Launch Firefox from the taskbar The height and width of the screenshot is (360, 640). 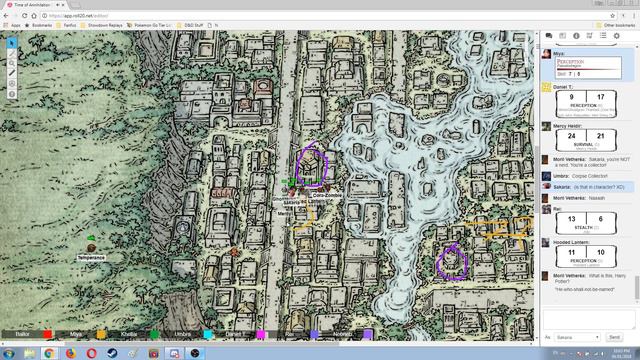[x=71, y=353]
